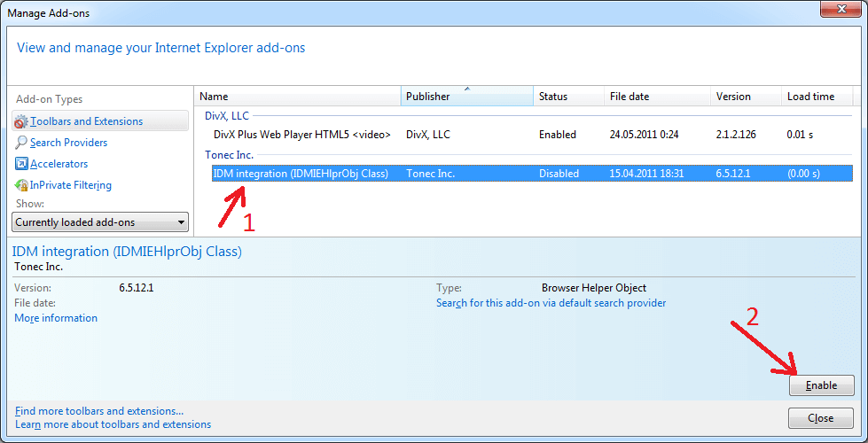Select the DivX Plus Web Player HTML5 row
Image resolution: width=868 pixels, height=443 pixels.
(x=301, y=135)
